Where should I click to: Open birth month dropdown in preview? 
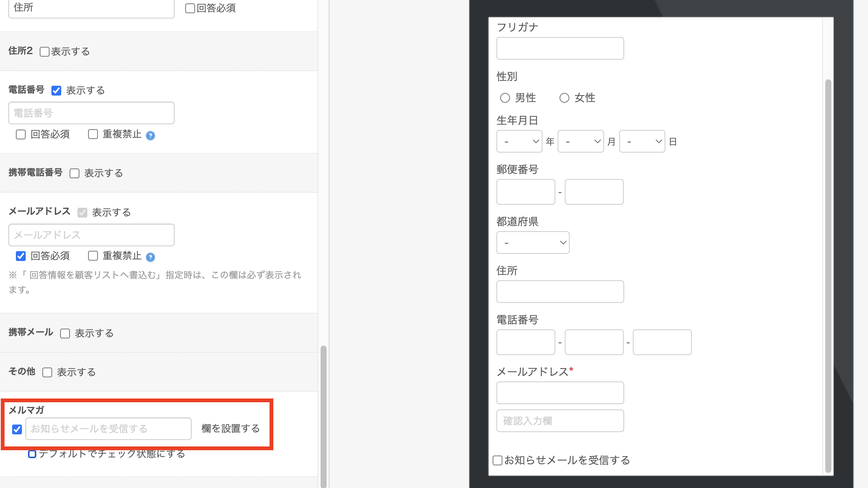580,142
